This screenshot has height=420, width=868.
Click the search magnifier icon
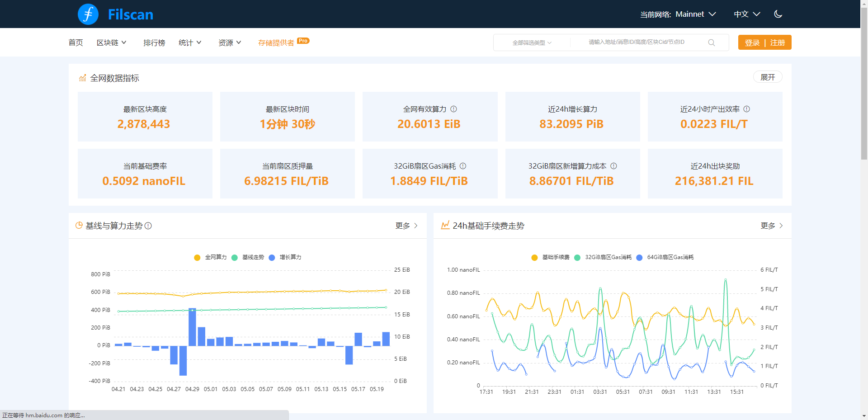tap(711, 42)
